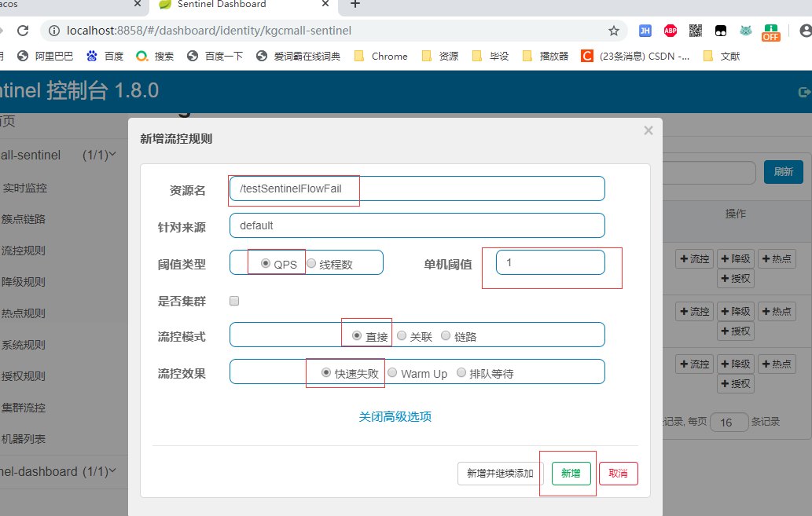This screenshot has width=812, height=516.
Task: Click the ABP adblock extension icon
Action: coord(671,31)
